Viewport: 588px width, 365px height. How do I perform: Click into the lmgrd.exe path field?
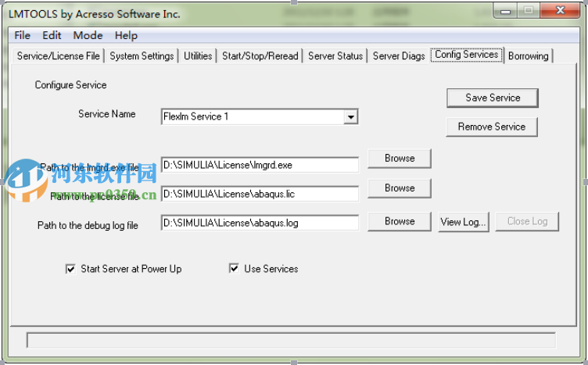point(260,165)
